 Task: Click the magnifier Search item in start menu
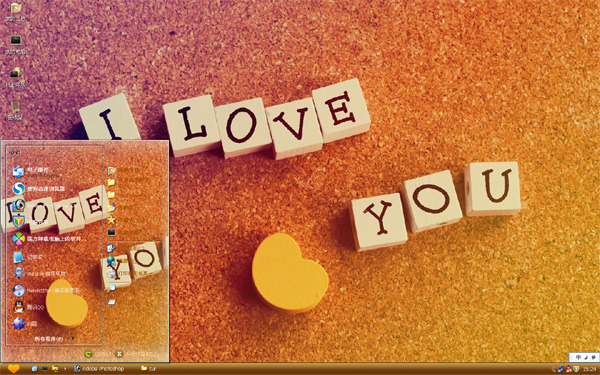point(111,288)
